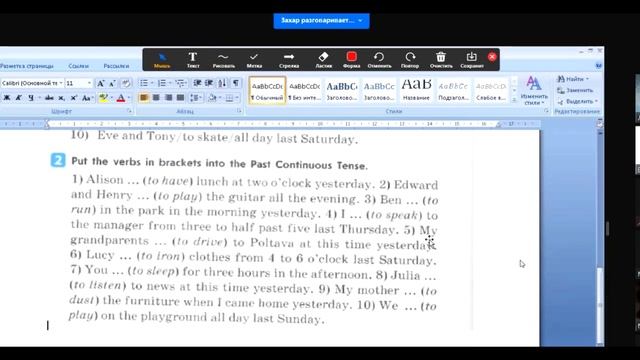
Task: Click Отменить to undo annotation
Action: [x=379, y=60]
